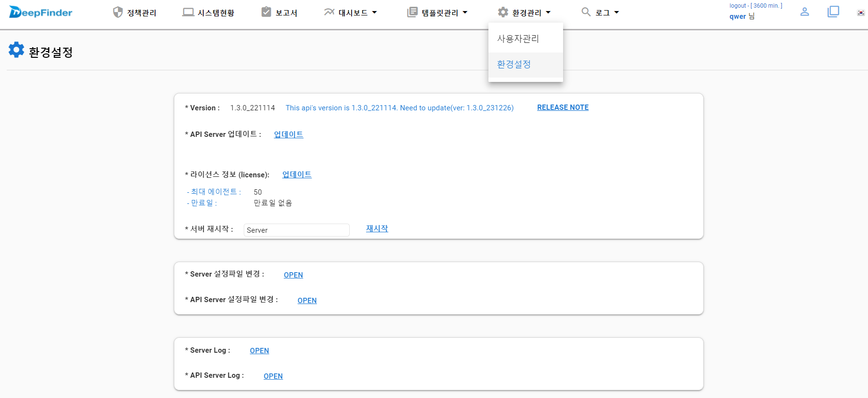Click the shield icon beside 정책관리

pyautogui.click(x=118, y=12)
